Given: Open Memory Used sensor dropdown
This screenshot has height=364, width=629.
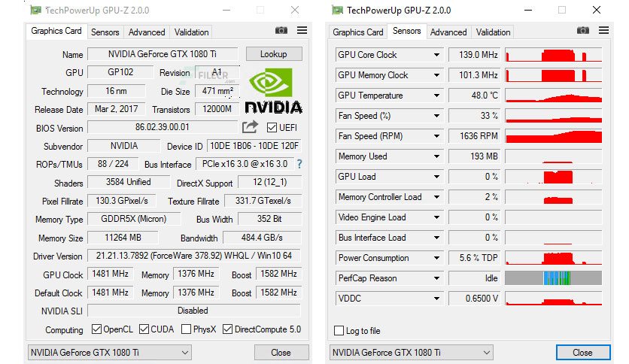Looking at the screenshot, I should click(x=436, y=156).
